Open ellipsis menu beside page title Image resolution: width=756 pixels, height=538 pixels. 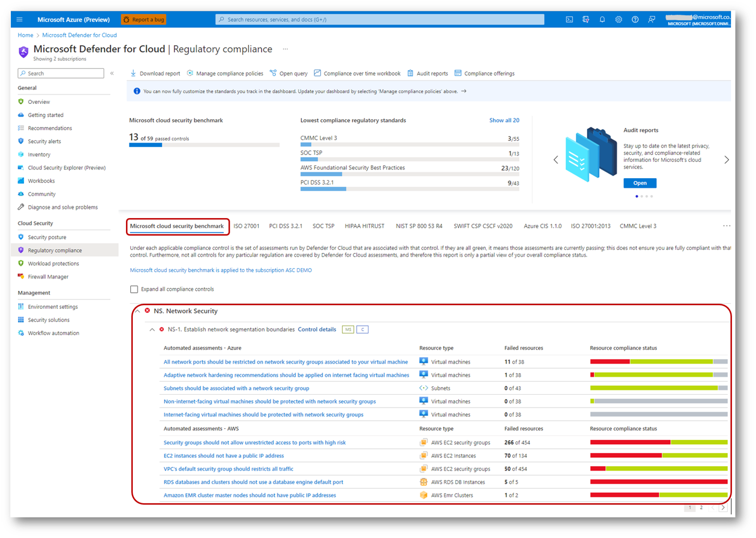(285, 49)
